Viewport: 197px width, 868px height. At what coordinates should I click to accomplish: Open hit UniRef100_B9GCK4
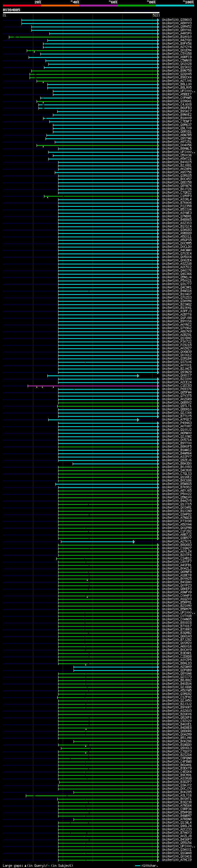coord(176,77)
